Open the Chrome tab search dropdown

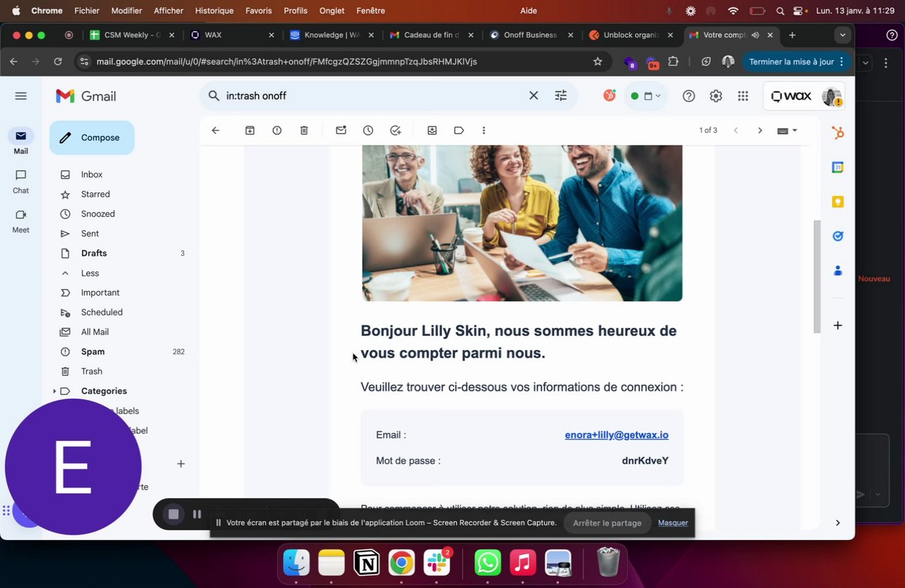(x=842, y=35)
